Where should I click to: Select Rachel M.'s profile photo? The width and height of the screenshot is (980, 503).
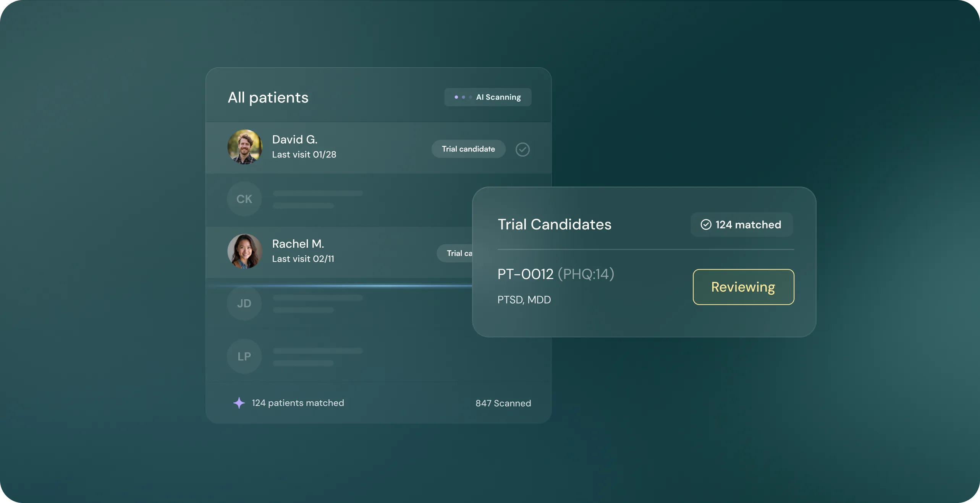click(244, 251)
